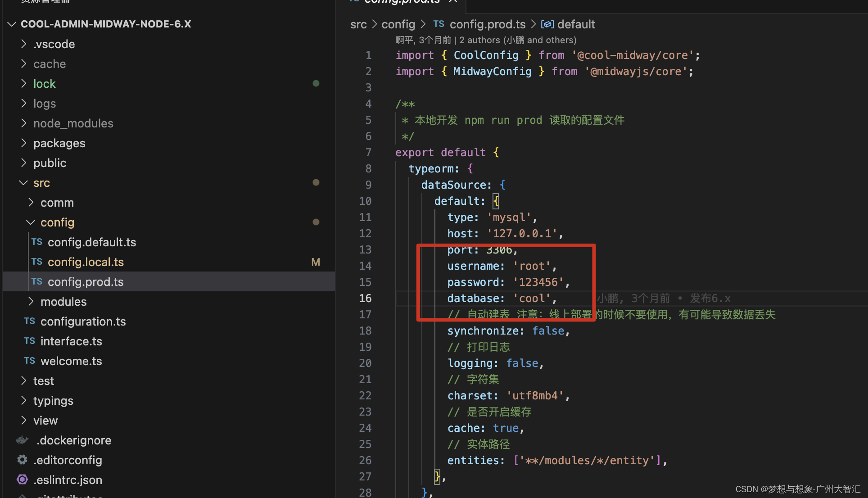The image size is (868, 498).
Task: Place cursor on host '127.0.0.1' value
Action: click(522, 234)
